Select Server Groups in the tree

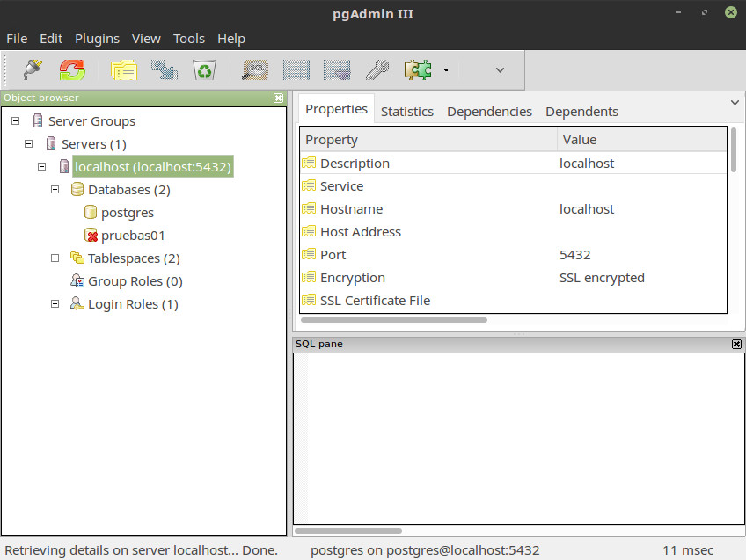(x=91, y=121)
